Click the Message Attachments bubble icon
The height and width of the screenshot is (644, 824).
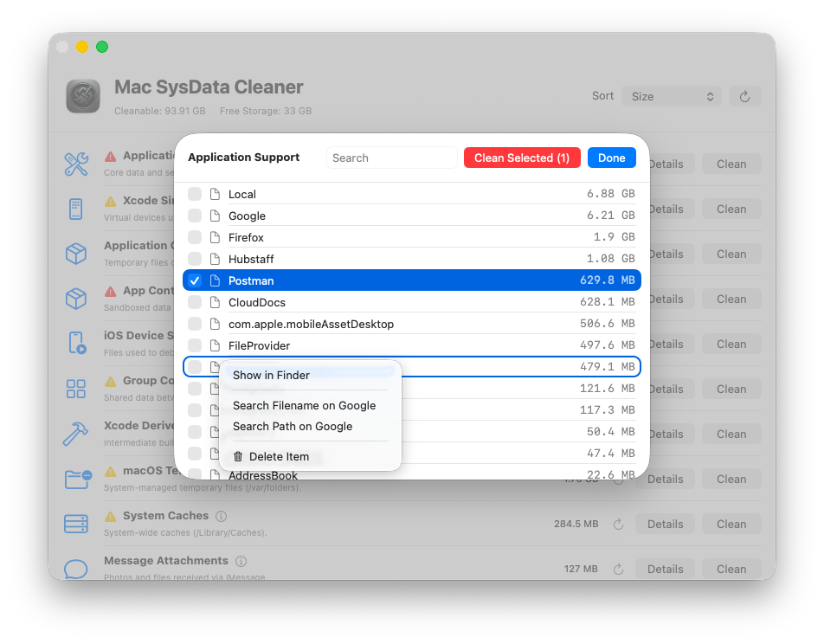[x=75, y=569]
